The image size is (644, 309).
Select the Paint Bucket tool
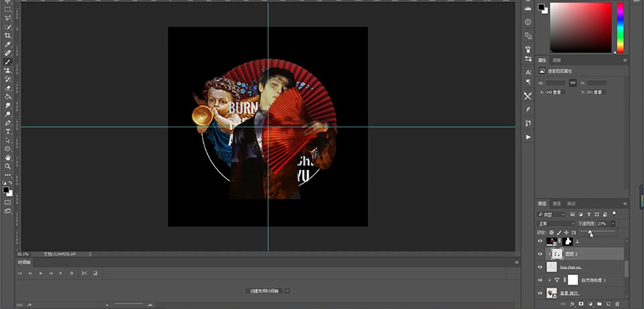(8, 97)
